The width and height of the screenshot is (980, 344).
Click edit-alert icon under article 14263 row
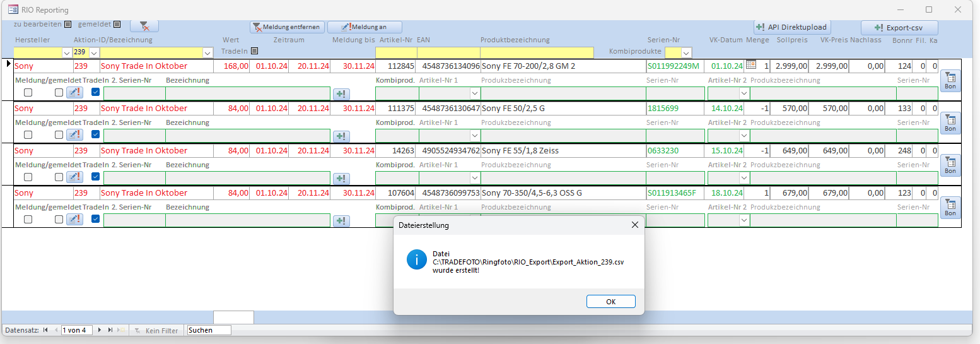coord(74,177)
